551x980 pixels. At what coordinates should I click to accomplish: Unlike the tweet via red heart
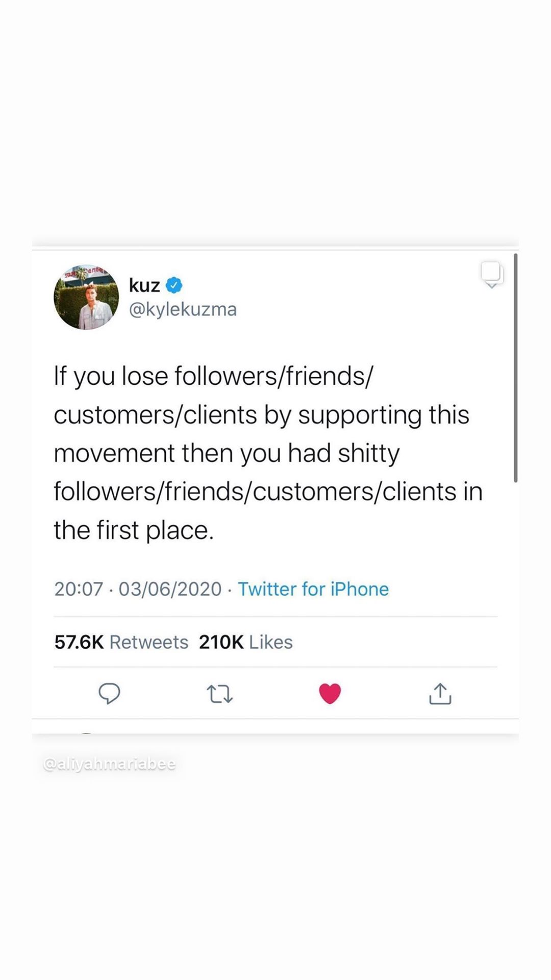coord(330,694)
